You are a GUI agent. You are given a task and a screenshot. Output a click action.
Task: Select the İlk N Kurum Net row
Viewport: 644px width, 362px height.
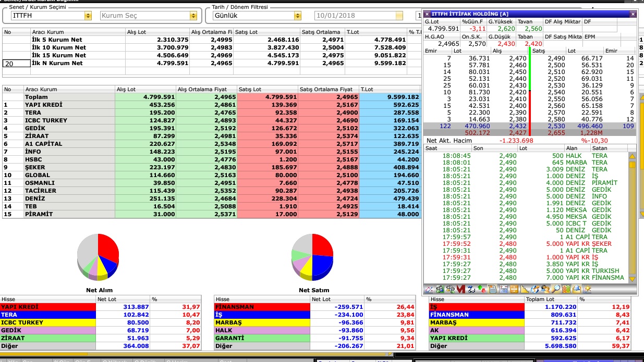(212, 63)
